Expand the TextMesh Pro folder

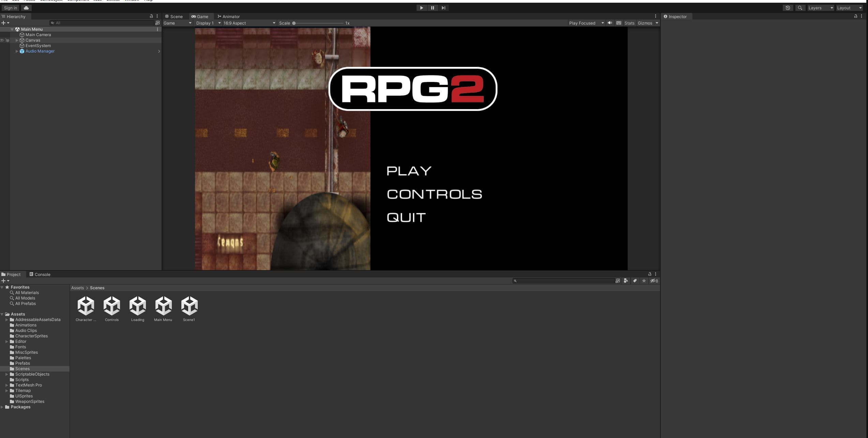click(6, 385)
